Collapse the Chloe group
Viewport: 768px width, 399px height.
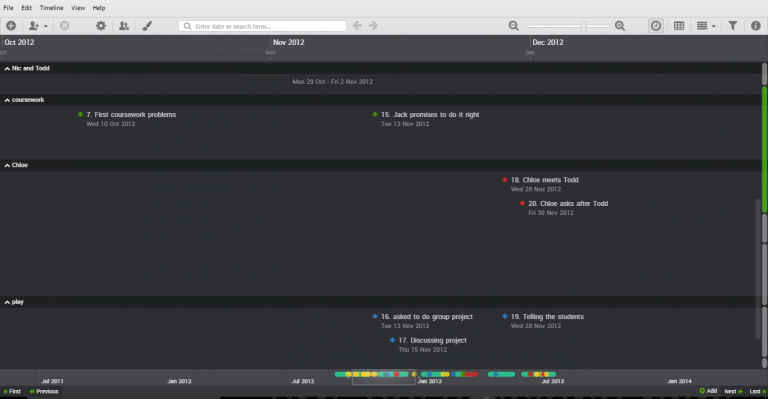[7, 165]
